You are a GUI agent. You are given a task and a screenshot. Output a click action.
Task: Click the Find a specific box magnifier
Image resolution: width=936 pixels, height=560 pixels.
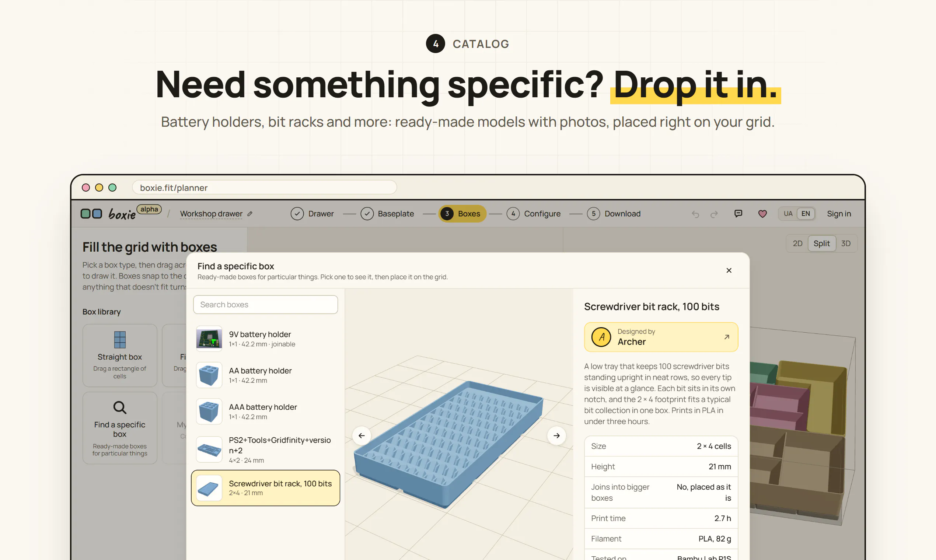(x=120, y=407)
